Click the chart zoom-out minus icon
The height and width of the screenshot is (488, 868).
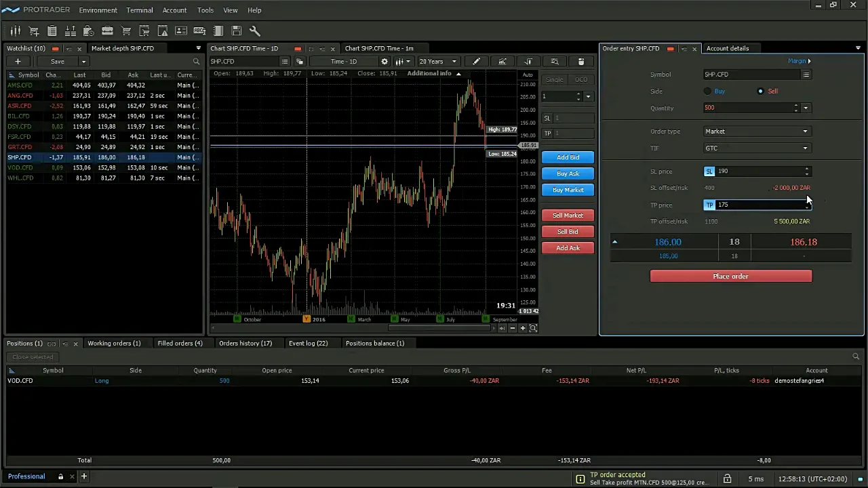tap(512, 328)
